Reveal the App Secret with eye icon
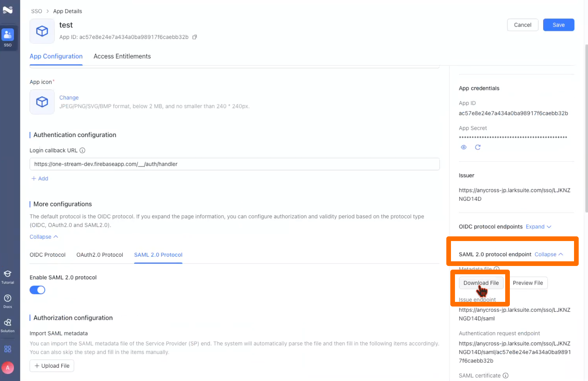 click(464, 147)
